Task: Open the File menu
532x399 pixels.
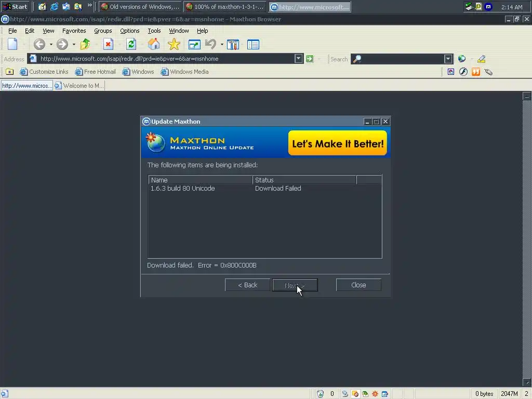Action: pos(12,31)
